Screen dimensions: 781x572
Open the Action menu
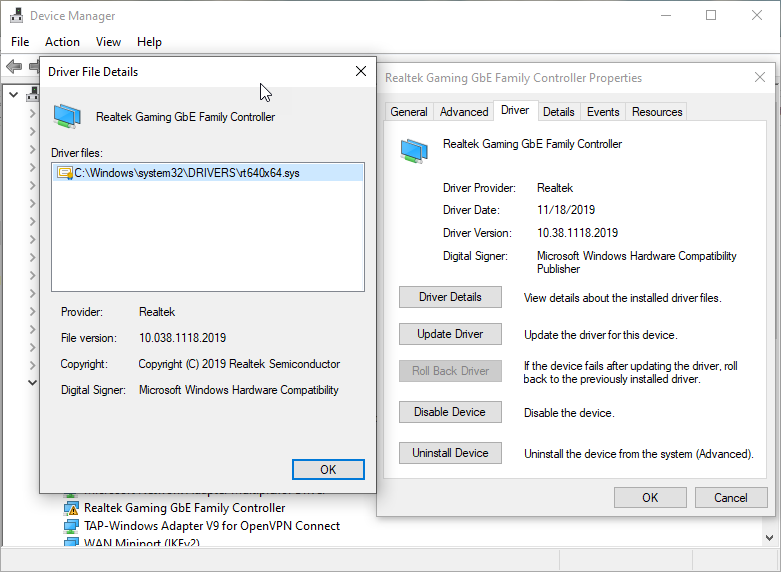click(62, 42)
